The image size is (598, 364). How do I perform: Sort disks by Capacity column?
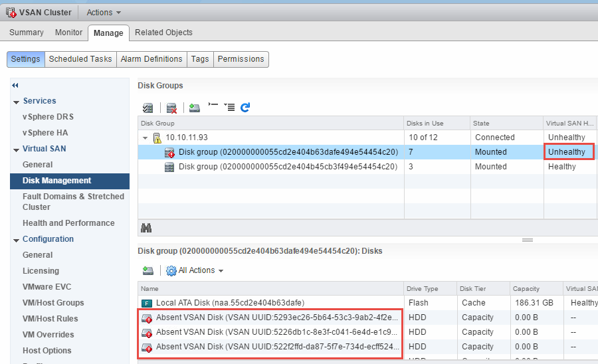[x=537, y=288]
